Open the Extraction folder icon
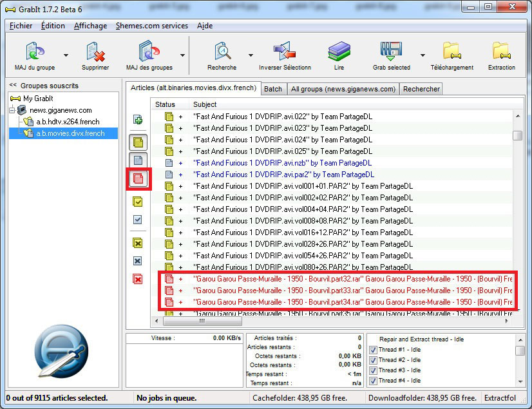The image size is (532, 409). tap(502, 52)
